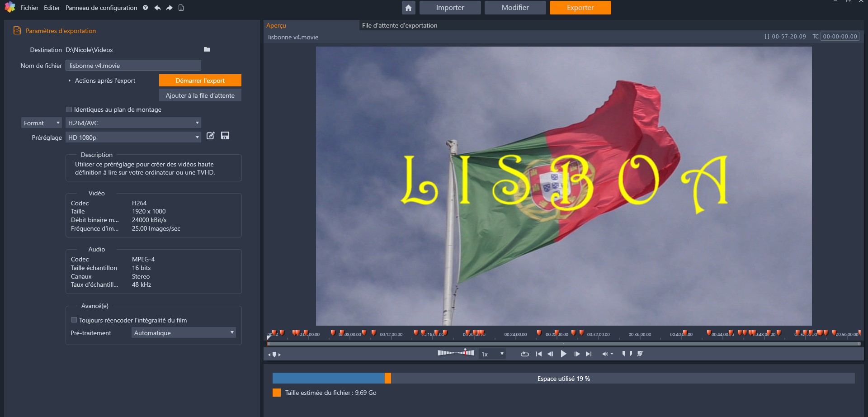Jump to start of the movie

coord(538,354)
